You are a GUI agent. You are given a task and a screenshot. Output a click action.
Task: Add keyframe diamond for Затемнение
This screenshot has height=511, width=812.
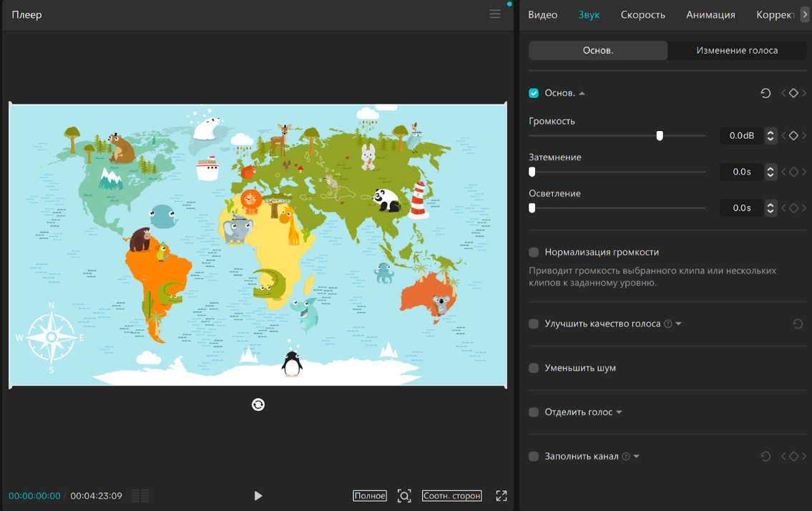pyautogui.click(x=793, y=172)
